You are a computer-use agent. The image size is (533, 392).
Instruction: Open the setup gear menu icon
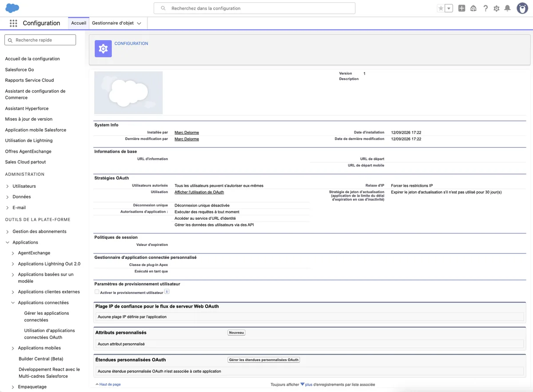(x=497, y=8)
